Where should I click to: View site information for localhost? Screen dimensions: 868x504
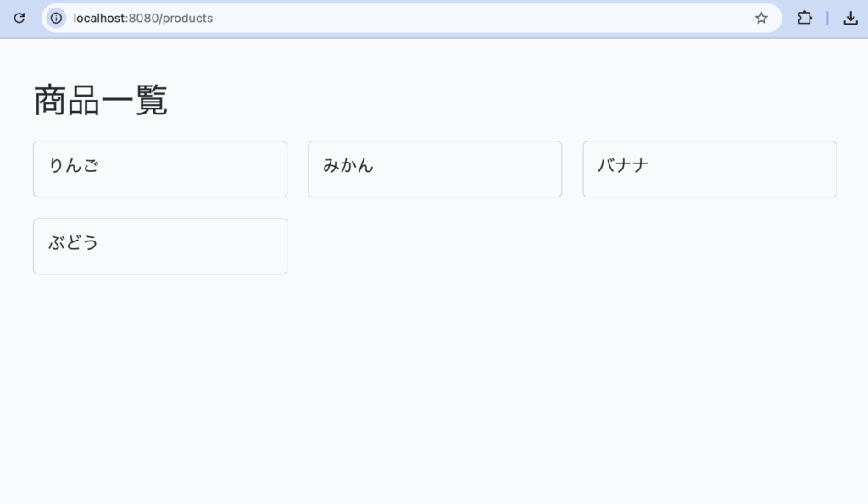pos(56,19)
